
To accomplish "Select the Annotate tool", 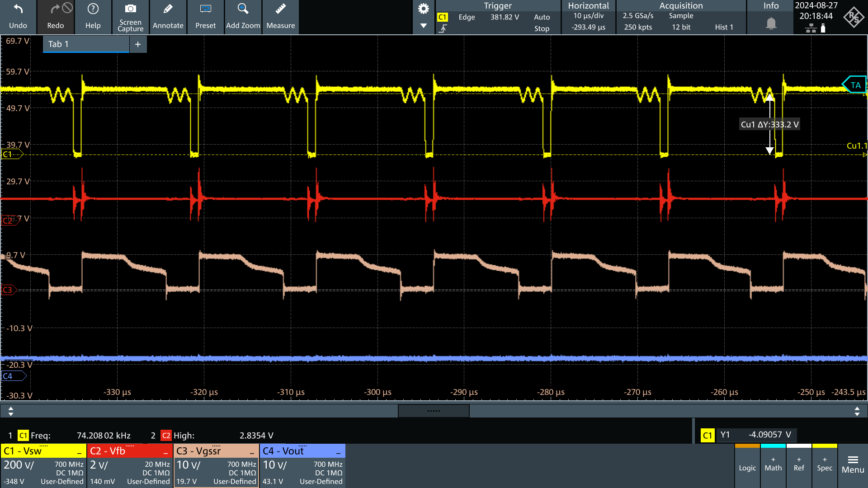I will pyautogui.click(x=168, y=17).
